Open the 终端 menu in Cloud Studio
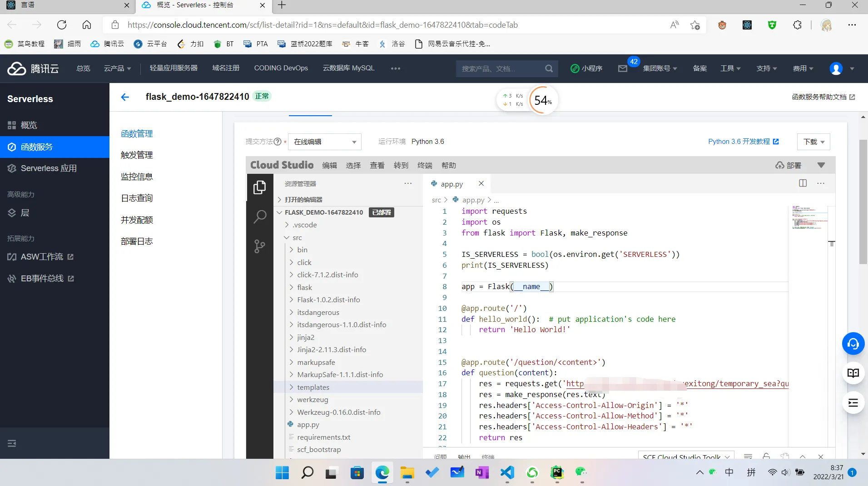The width and height of the screenshot is (868, 486). (x=425, y=165)
